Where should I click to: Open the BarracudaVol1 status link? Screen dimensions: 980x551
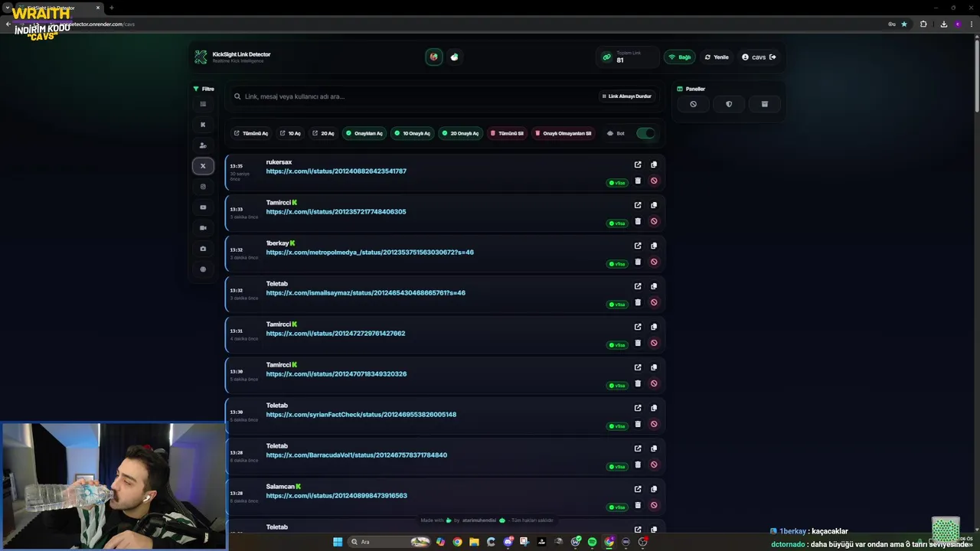[356, 455]
